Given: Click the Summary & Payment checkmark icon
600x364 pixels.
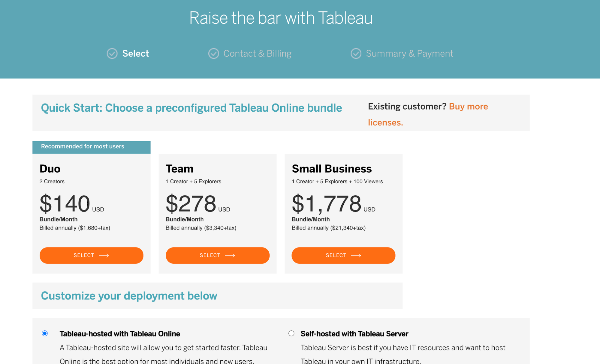Looking at the screenshot, I should pyautogui.click(x=356, y=53).
